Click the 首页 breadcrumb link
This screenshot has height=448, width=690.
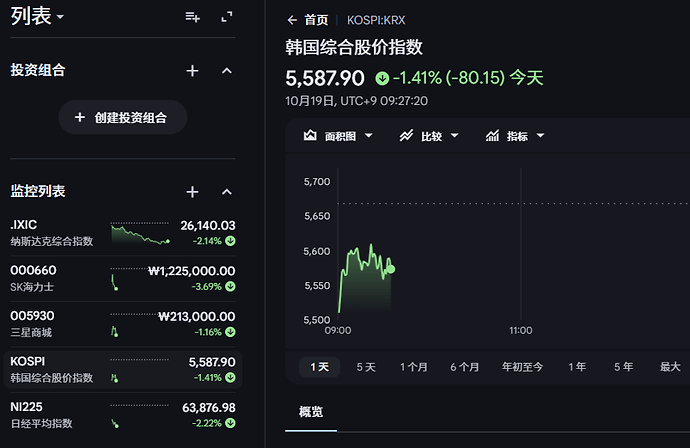tap(316, 20)
